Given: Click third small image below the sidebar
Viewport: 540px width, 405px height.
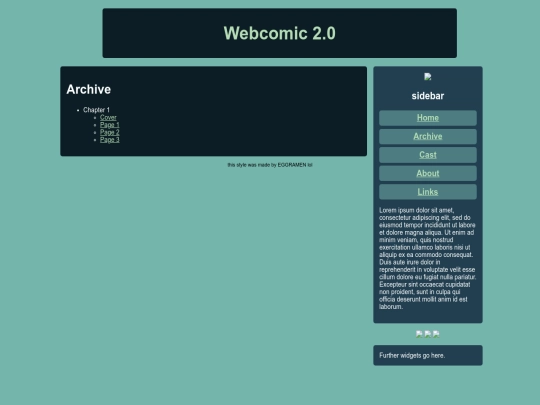Looking at the screenshot, I should pos(436,334).
